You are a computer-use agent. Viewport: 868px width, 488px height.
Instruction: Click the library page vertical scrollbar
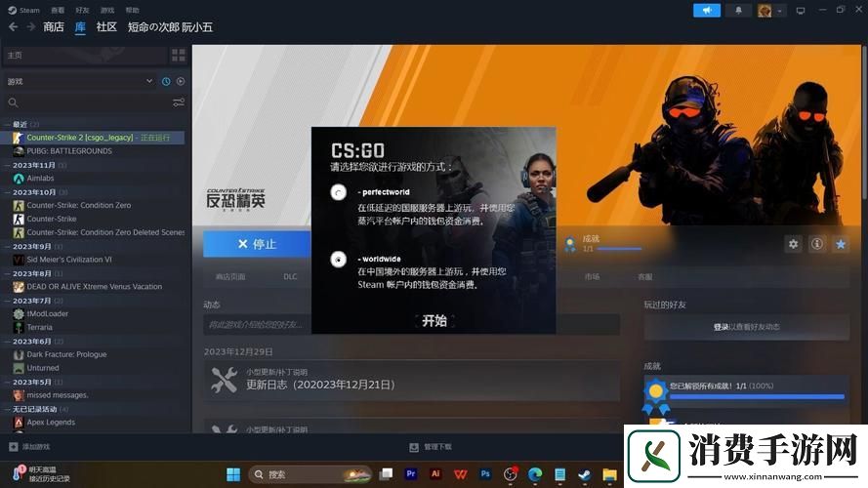point(864,122)
